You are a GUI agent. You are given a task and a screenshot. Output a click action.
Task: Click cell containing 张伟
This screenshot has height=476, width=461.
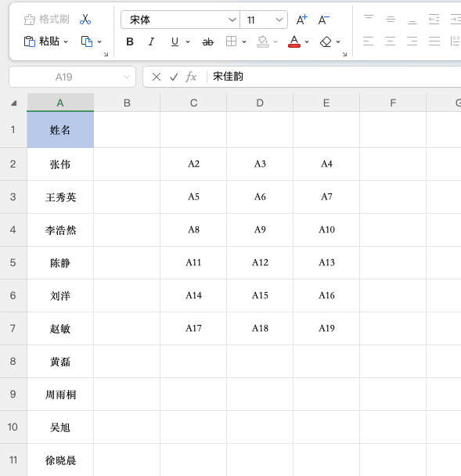coord(60,164)
